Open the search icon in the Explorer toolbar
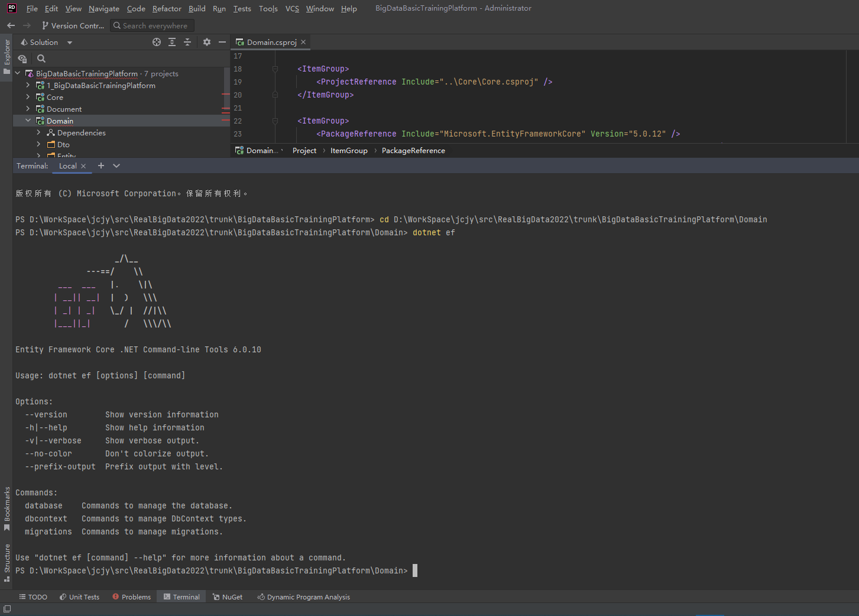The image size is (859, 616). coord(41,59)
